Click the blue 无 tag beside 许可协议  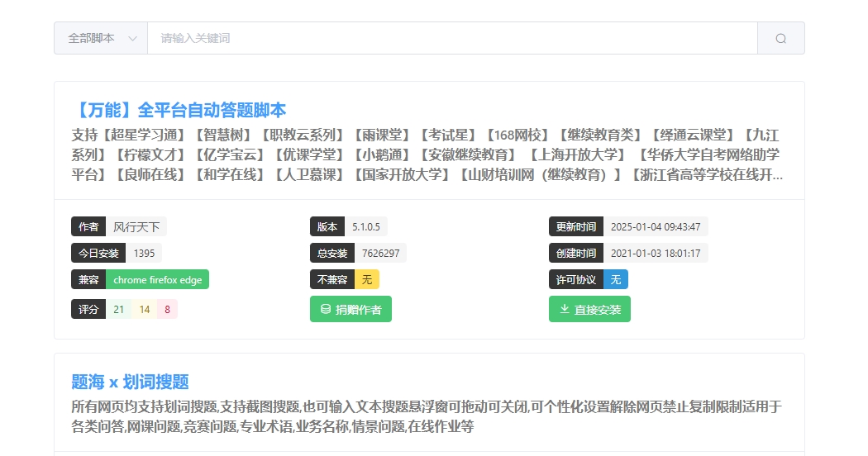point(616,280)
